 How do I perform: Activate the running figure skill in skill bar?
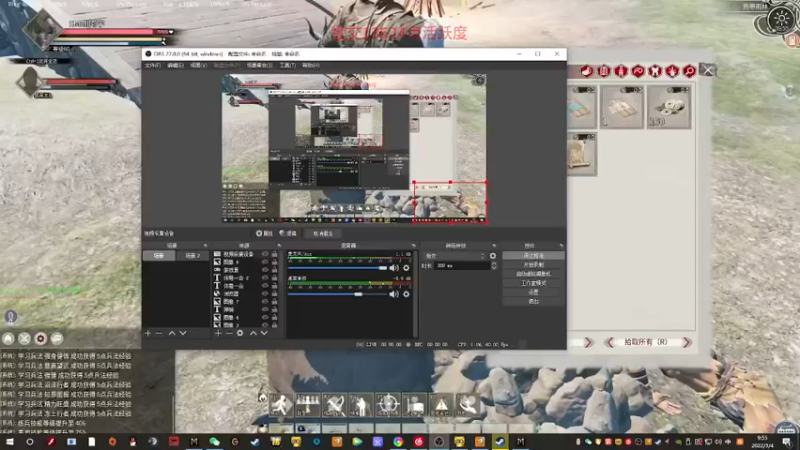(x=281, y=405)
